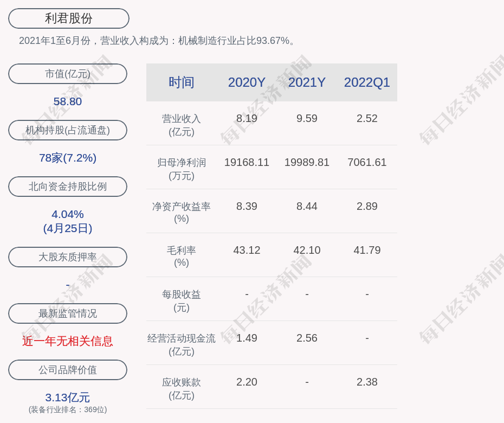The height and width of the screenshot is (423, 504).
Task: Select the 机构持股(占流通盘) label pill
Action: (x=68, y=130)
